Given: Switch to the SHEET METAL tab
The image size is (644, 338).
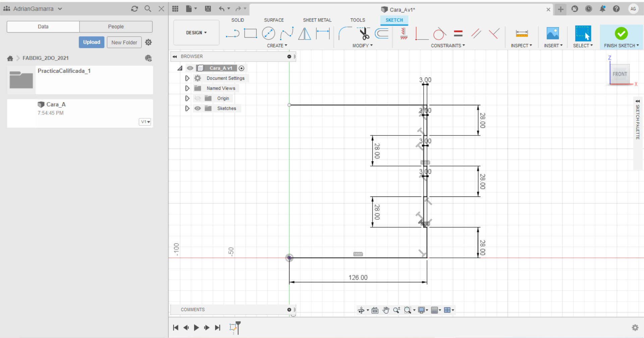Looking at the screenshot, I should (x=317, y=20).
